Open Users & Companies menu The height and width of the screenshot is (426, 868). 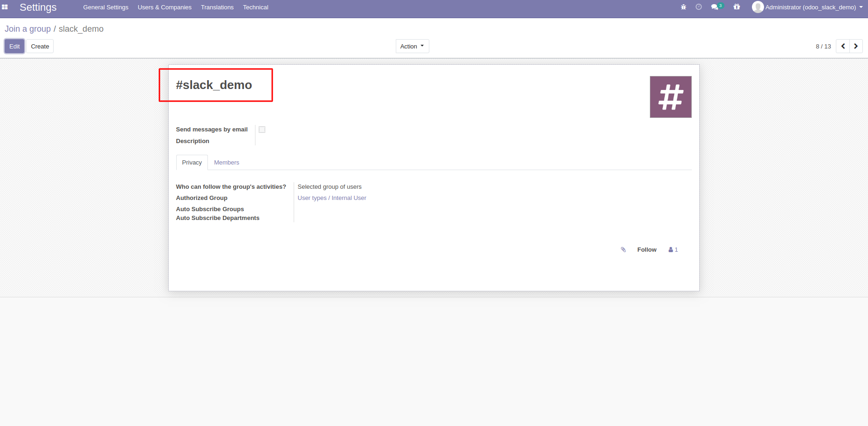tap(165, 7)
